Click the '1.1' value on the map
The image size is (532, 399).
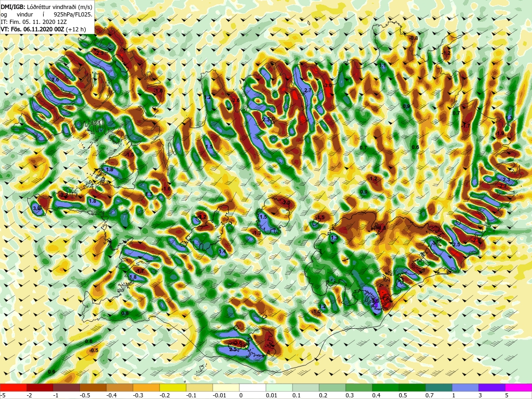383,65
